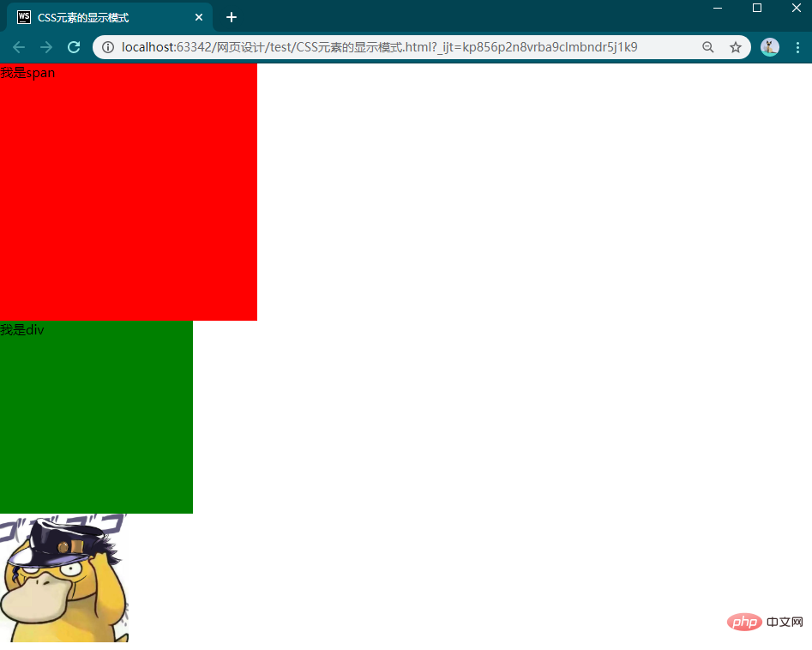Screen dimensions: 812x650
Task: Open Chrome three-dot menu
Action: tap(797, 47)
